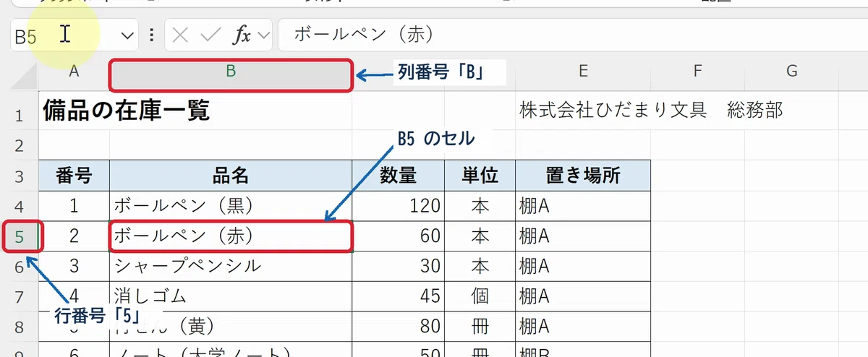The image size is (868, 357).
Task: Select row 2 header
Action: point(20,145)
